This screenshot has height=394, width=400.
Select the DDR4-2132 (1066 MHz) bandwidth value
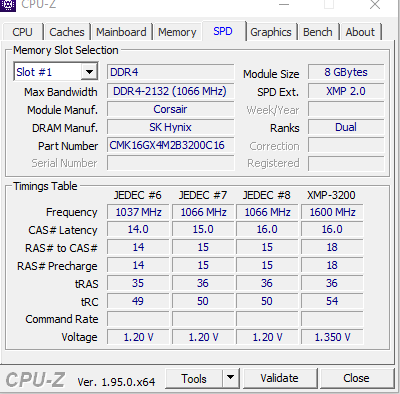pos(170,91)
